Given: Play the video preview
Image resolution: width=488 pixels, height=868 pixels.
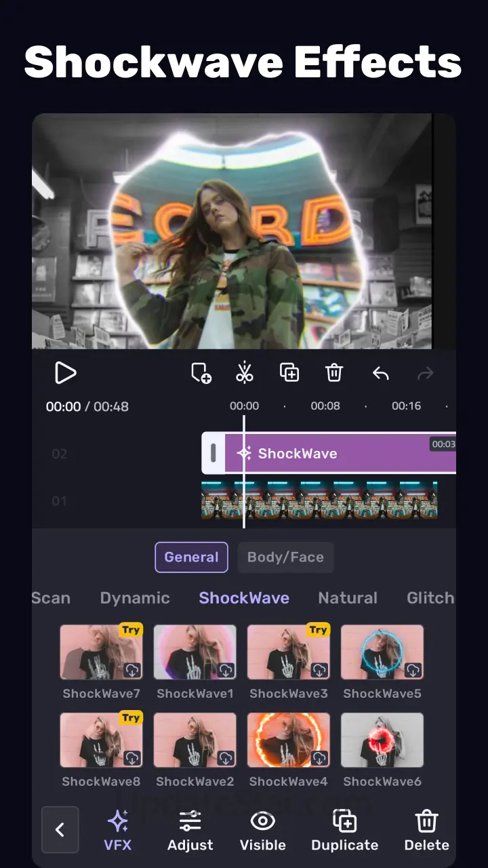Looking at the screenshot, I should (x=65, y=373).
